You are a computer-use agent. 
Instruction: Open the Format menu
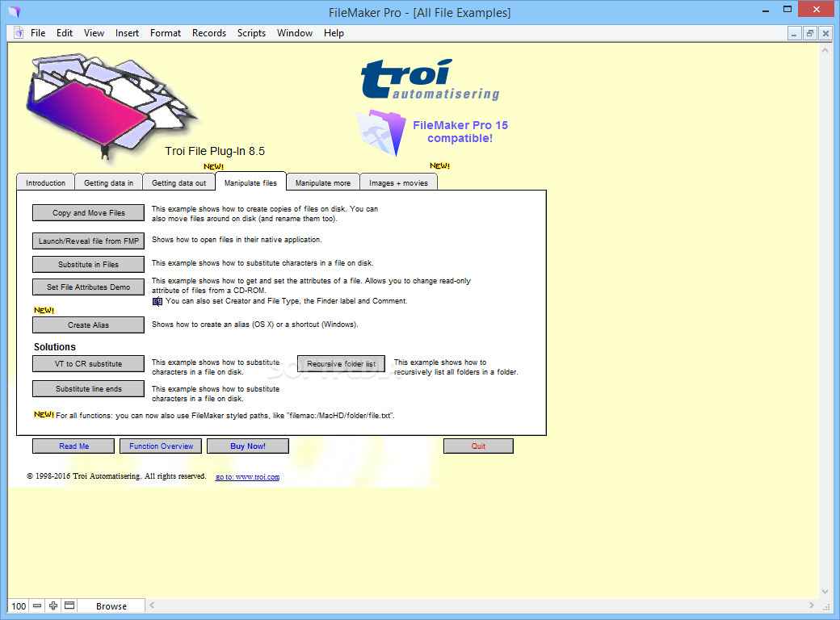click(166, 32)
